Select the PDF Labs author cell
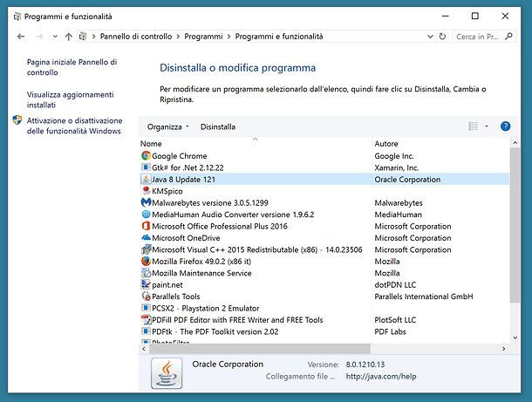The width and height of the screenshot is (532, 402). (390, 331)
